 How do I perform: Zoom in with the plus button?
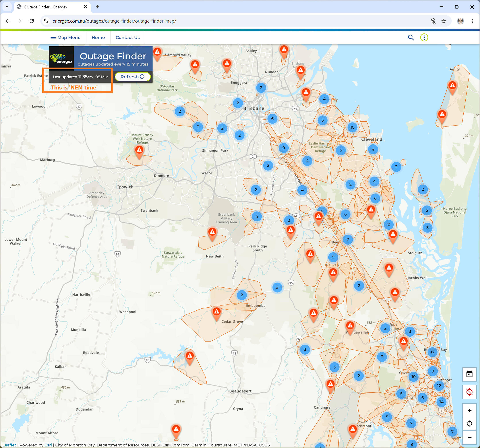click(x=469, y=411)
